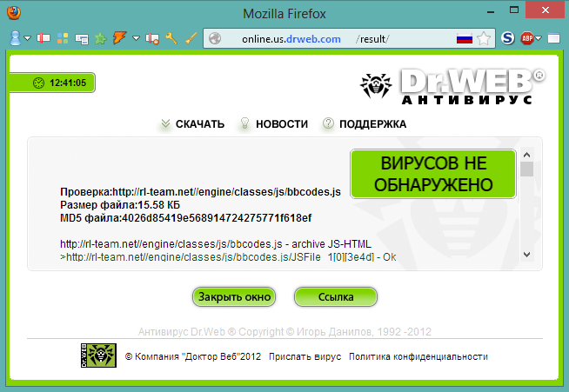Open the Политика конфиденциальности link
Screen dimensions: 569x392
point(418,357)
